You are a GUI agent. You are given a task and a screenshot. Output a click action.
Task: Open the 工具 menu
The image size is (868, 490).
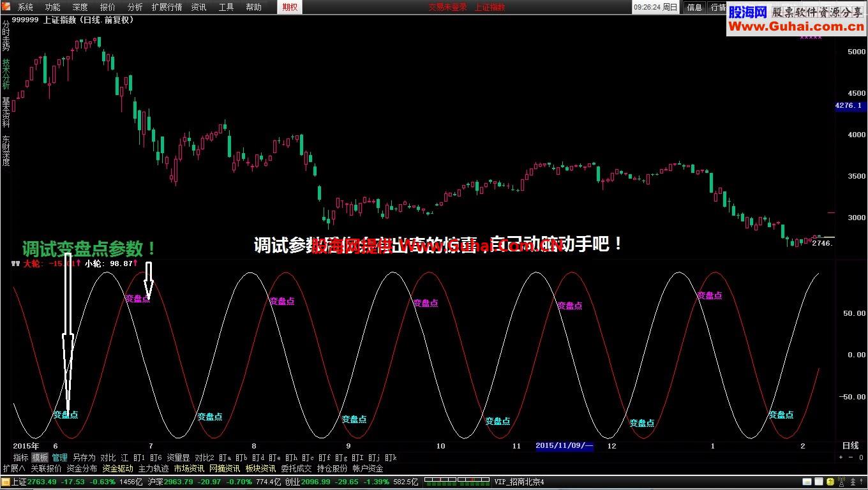226,7
